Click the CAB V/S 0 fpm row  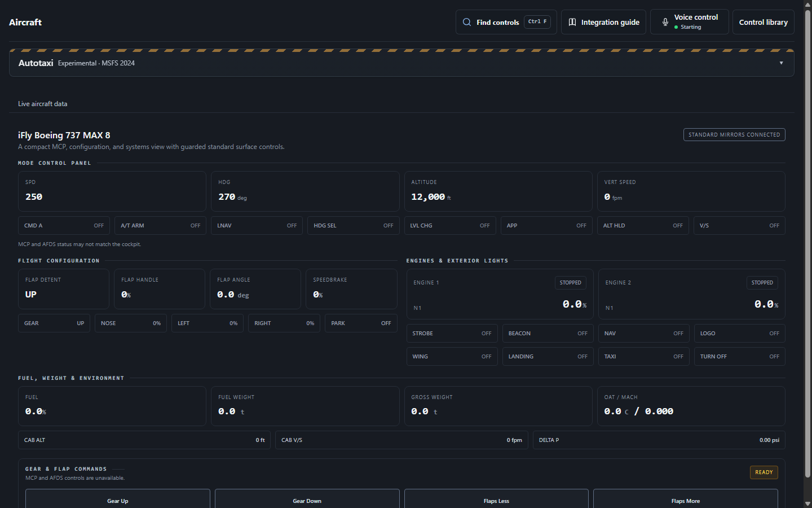(x=401, y=440)
